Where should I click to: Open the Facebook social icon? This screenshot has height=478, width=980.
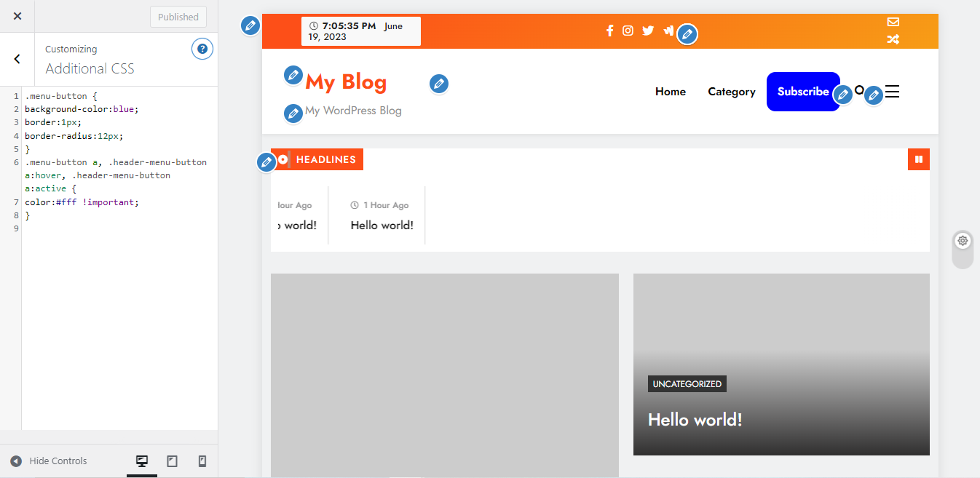pos(610,31)
